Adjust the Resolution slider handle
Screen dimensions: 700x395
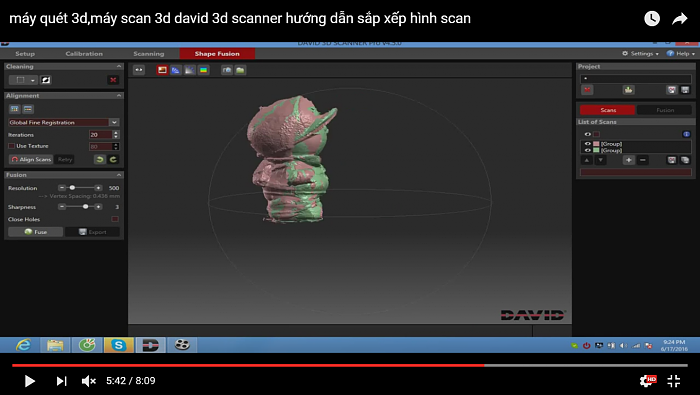[72, 188]
